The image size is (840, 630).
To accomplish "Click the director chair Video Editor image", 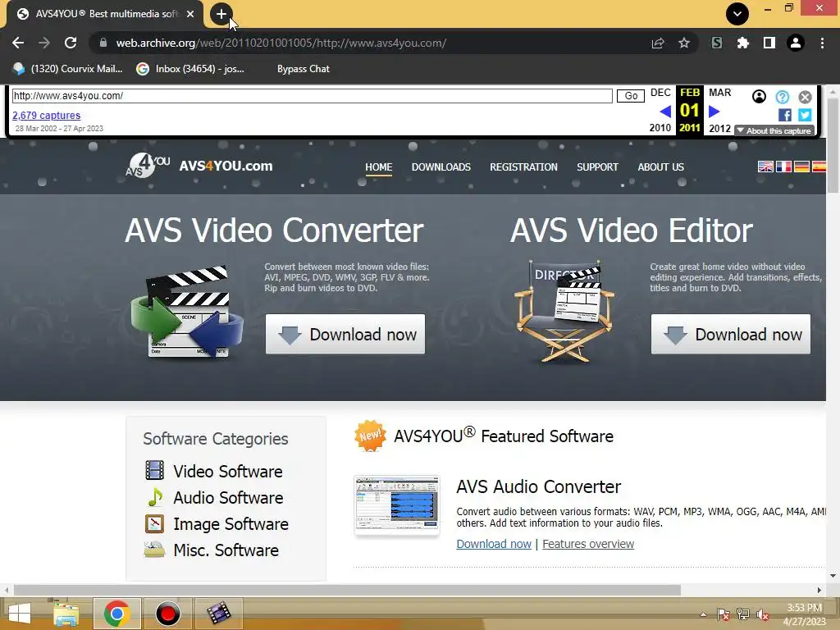I will pyautogui.click(x=564, y=311).
